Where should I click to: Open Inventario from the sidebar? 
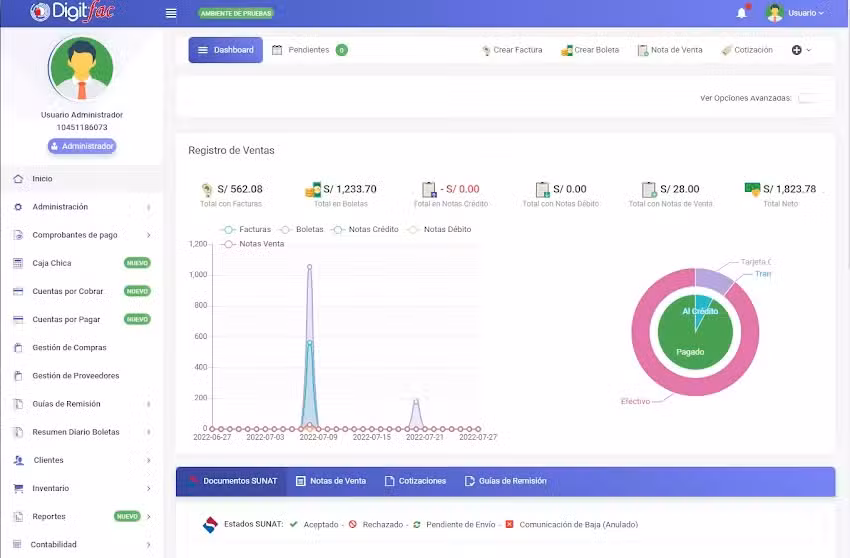pos(50,488)
